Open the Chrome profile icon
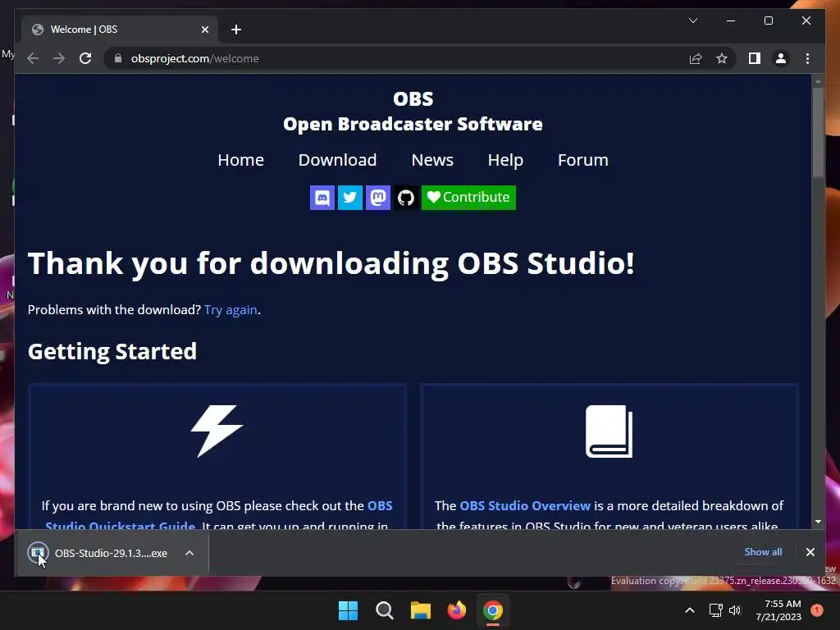 781,58
